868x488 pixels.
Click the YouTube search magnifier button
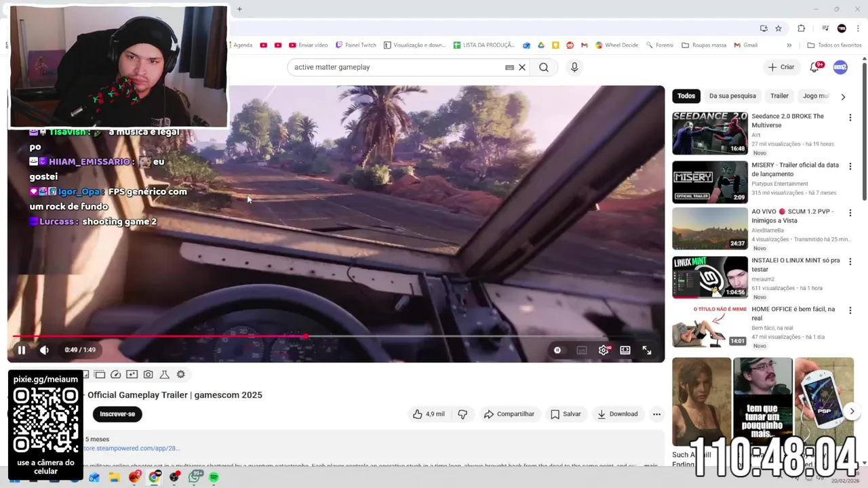tap(544, 67)
